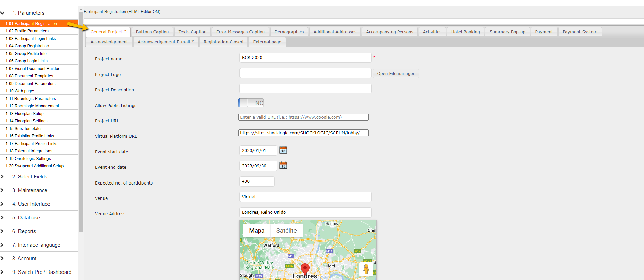Select 1.01 Participant Registration in sidebar
The image size is (644, 280).
tap(39, 24)
